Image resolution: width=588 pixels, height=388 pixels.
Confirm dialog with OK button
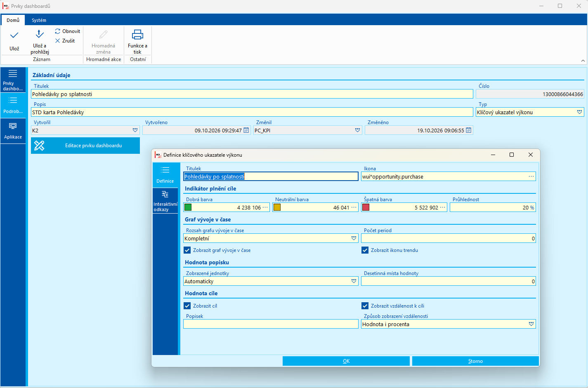pyautogui.click(x=346, y=361)
